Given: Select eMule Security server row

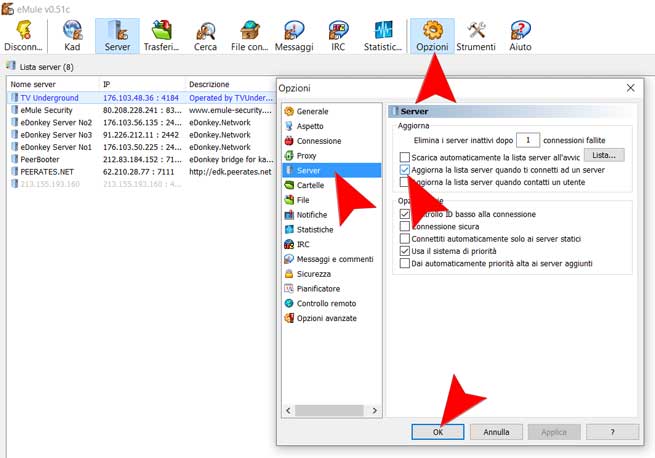Looking at the screenshot, I should (141, 110).
